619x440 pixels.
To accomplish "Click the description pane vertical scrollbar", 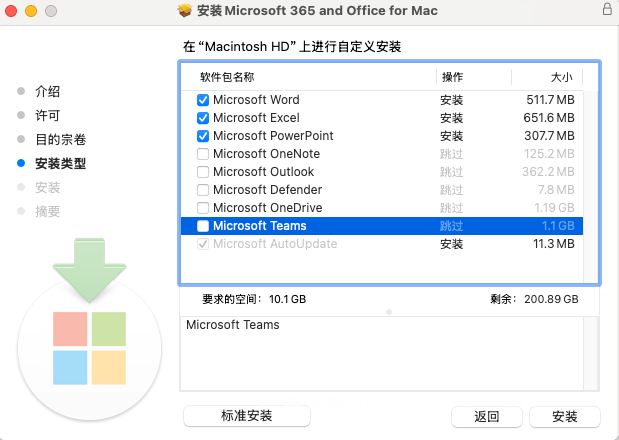I will [x=591, y=353].
